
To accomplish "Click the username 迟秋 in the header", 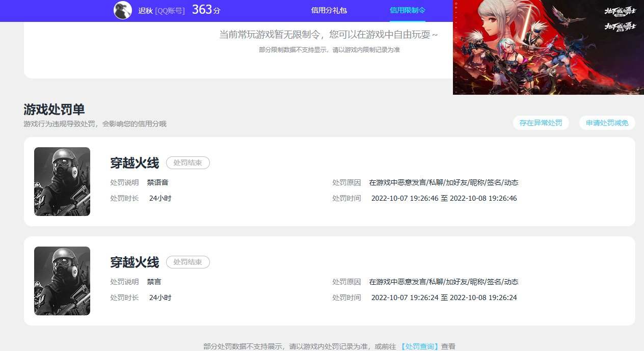I will tap(145, 10).
